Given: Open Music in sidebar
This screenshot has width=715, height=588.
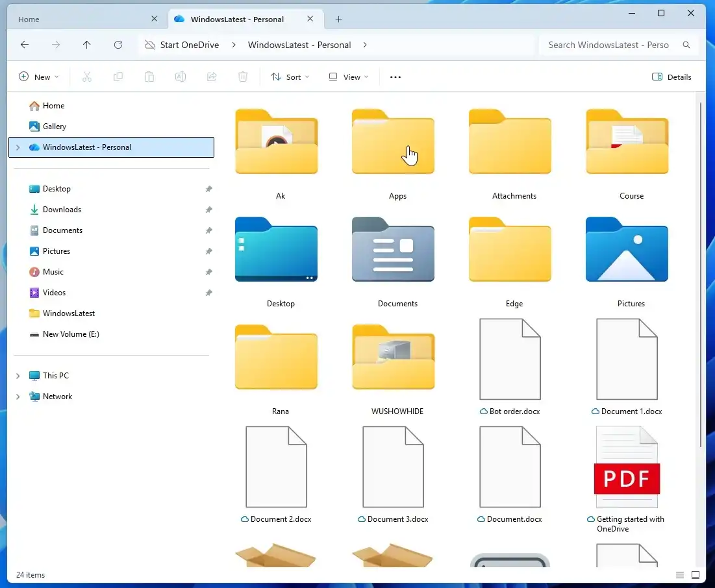Looking at the screenshot, I should pos(111,272).
